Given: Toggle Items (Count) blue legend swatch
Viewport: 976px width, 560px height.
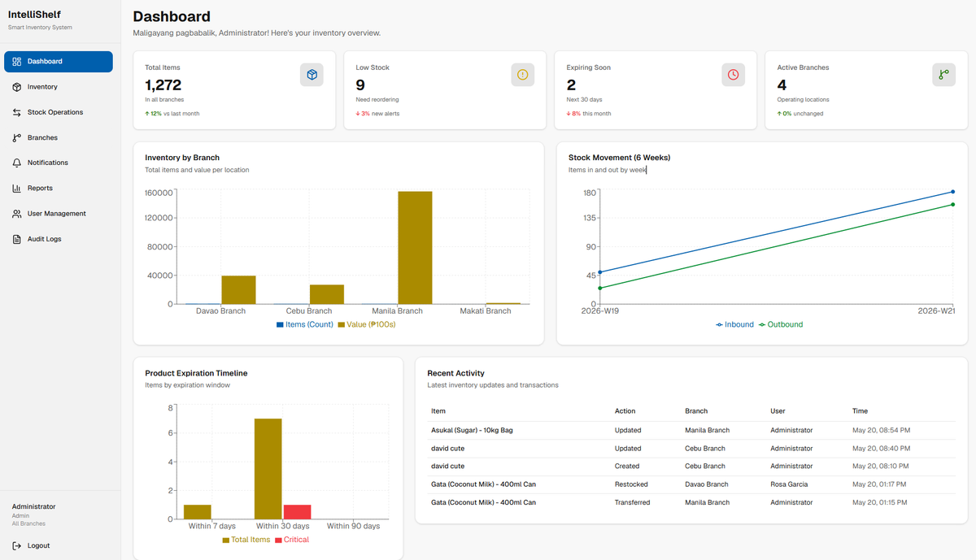Looking at the screenshot, I should [280, 324].
